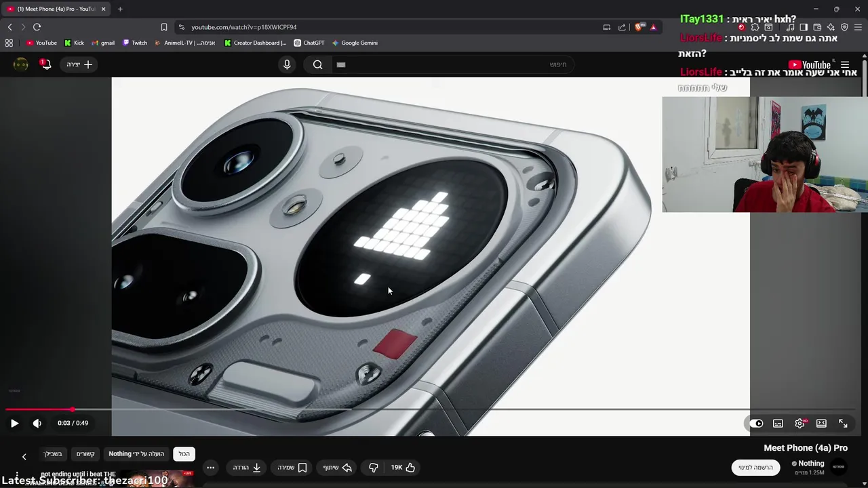Screen dimensions: 868x488
Task: Download the video with the הורדה button
Action: (247, 468)
